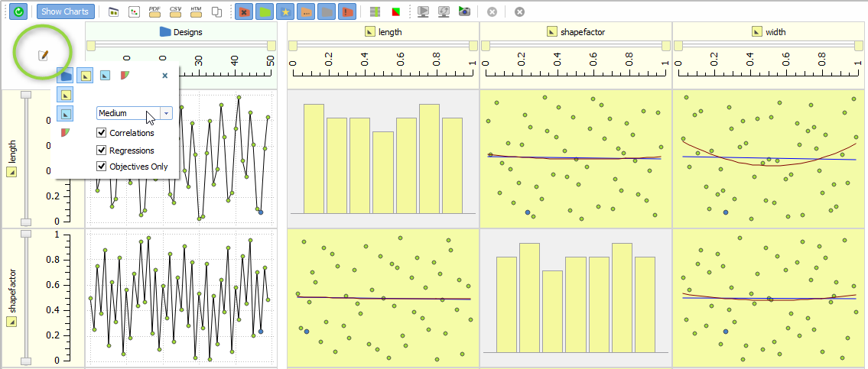Toggle the orange folder with dots filter
Image resolution: width=868 pixels, height=369 pixels.
[305, 11]
